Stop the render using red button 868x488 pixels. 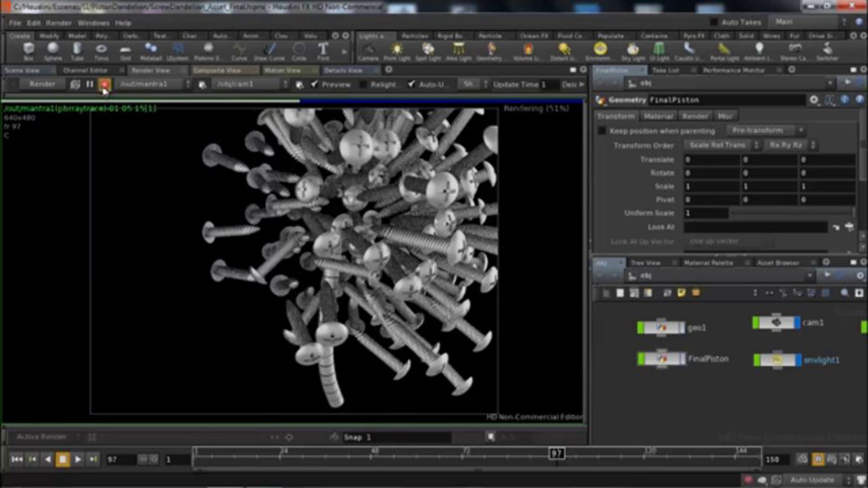105,84
